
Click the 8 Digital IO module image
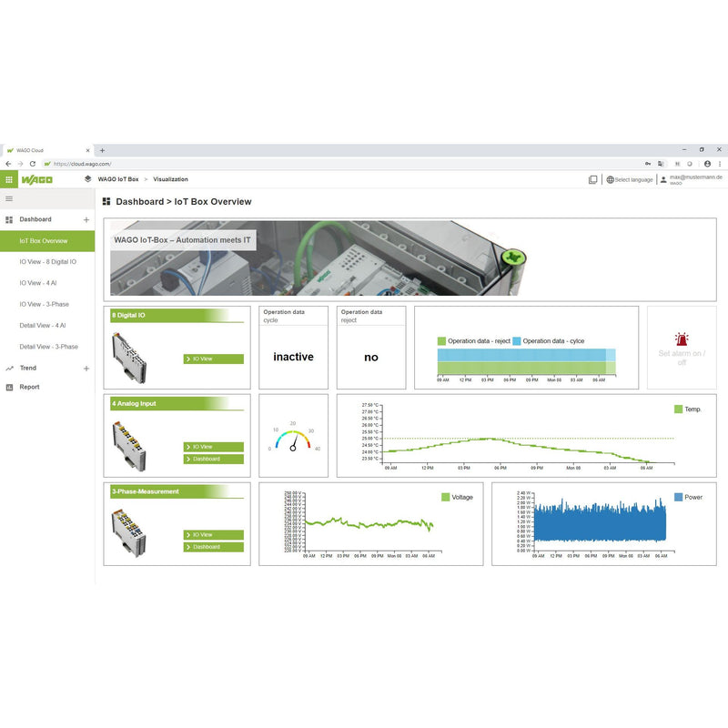point(129,358)
